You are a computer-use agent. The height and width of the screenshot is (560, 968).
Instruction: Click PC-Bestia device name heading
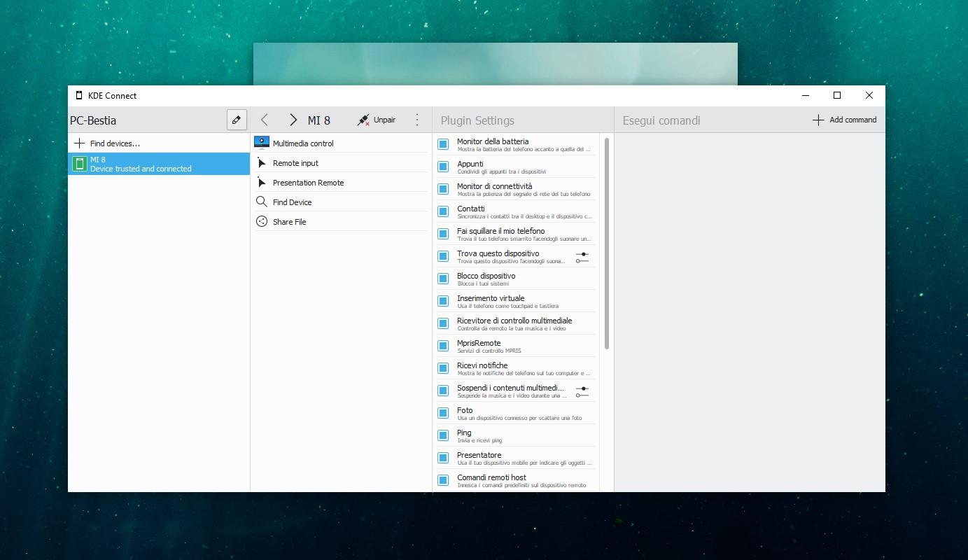coord(93,120)
